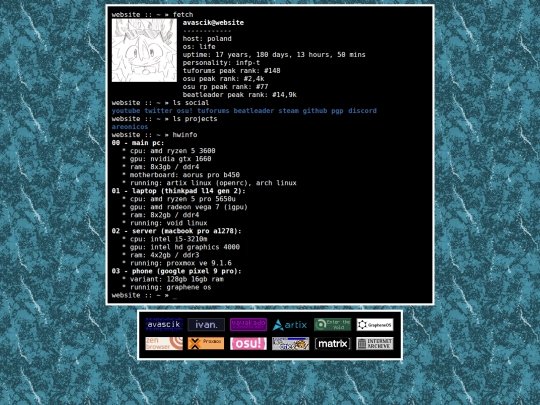Click the 'gpu: intel hd graphics 4000' line
The height and width of the screenshot is (405, 540).
181,247
